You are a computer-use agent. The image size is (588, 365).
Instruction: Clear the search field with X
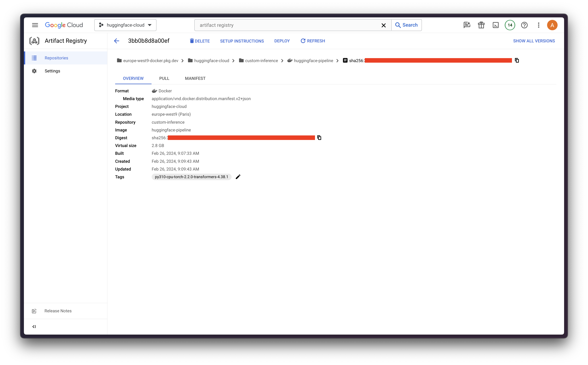pyautogui.click(x=384, y=25)
